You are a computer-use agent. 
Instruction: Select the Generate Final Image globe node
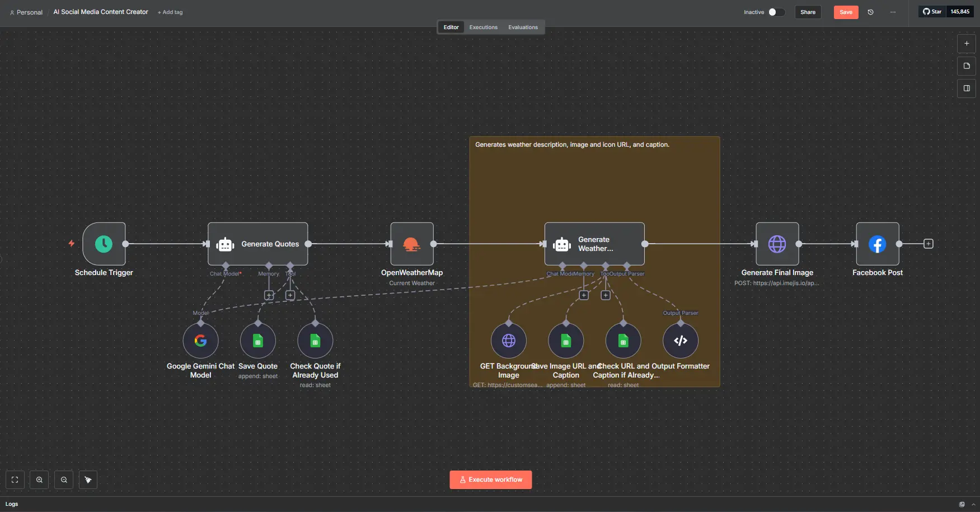click(x=777, y=244)
